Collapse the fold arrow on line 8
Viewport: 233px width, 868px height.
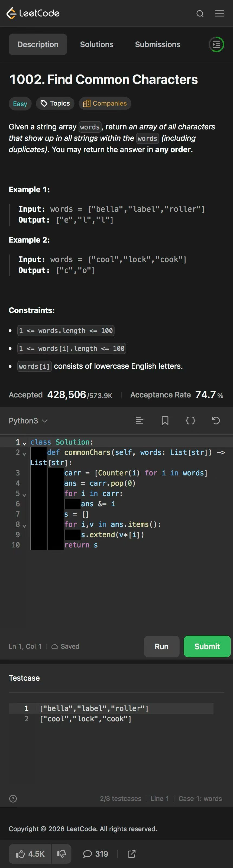(24, 526)
